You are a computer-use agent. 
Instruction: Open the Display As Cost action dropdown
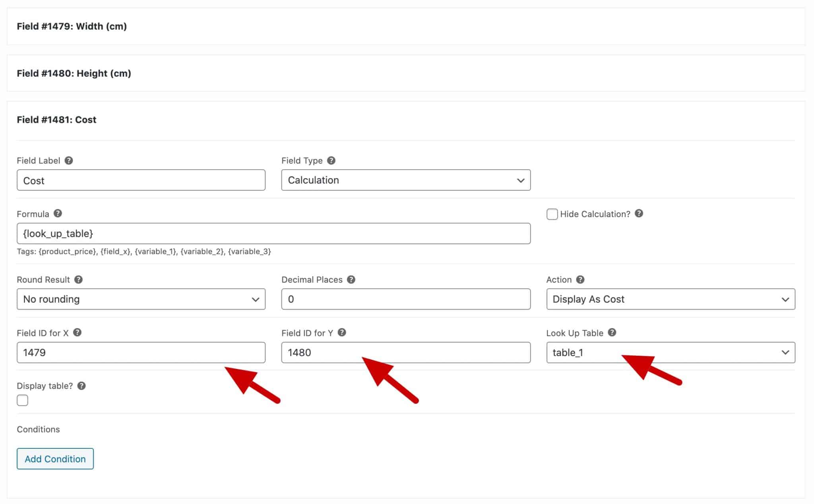[671, 299]
